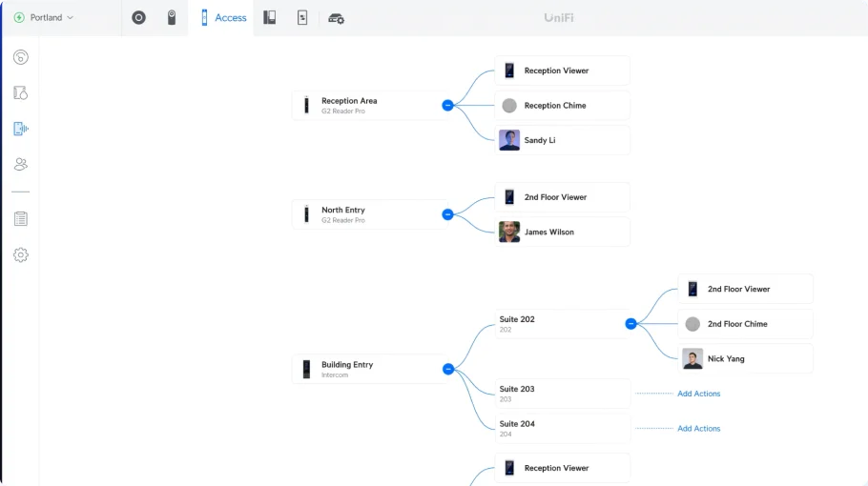Click Nick Yang's profile photo
The height and width of the screenshot is (486, 868).
[692, 359]
